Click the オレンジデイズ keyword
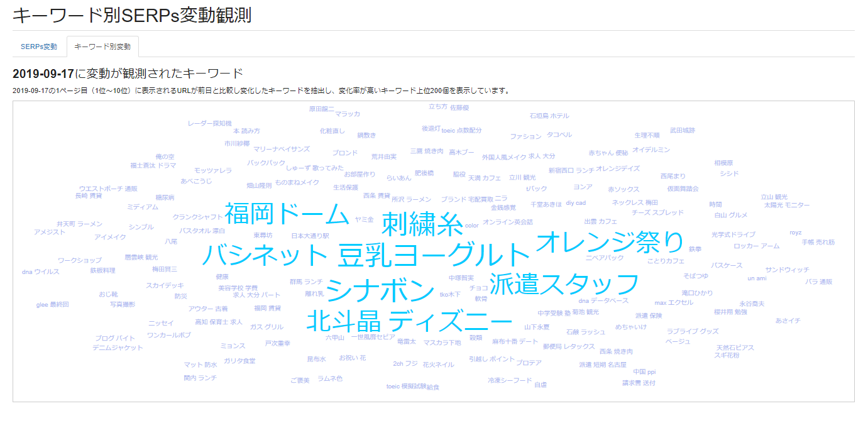Viewport: 868px width, 428px height. [618, 168]
